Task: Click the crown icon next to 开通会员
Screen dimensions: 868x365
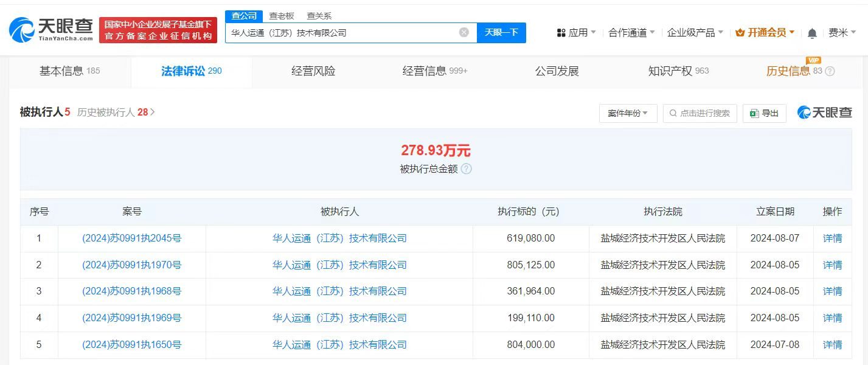Action: coord(741,33)
